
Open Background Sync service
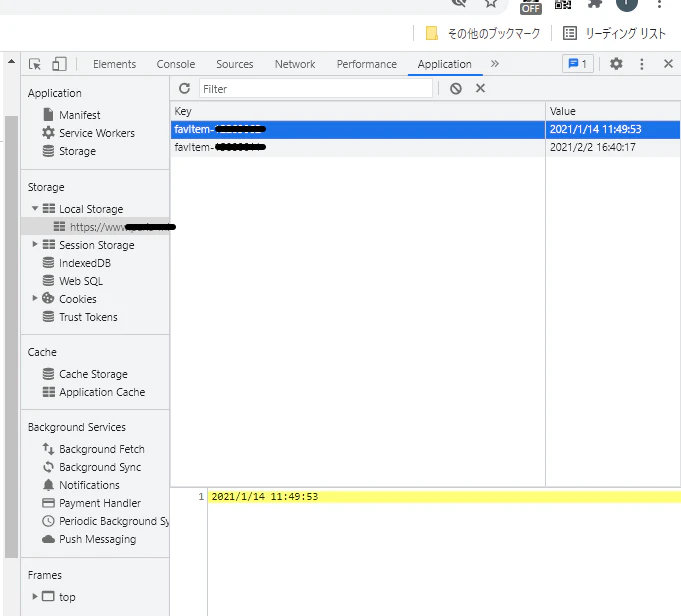coord(100,467)
